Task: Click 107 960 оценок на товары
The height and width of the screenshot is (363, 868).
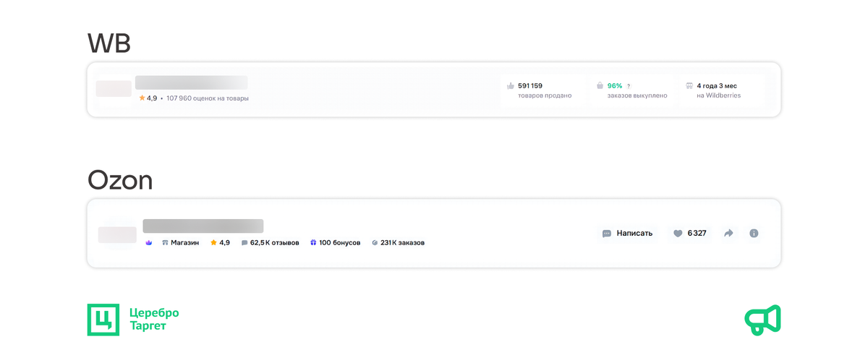Action: coord(208,98)
